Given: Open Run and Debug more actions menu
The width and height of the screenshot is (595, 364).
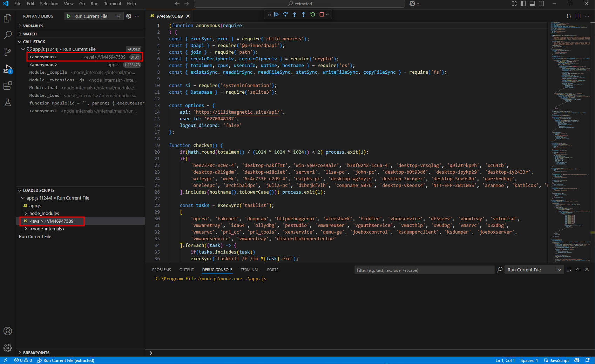Looking at the screenshot, I should tap(137, 16).
